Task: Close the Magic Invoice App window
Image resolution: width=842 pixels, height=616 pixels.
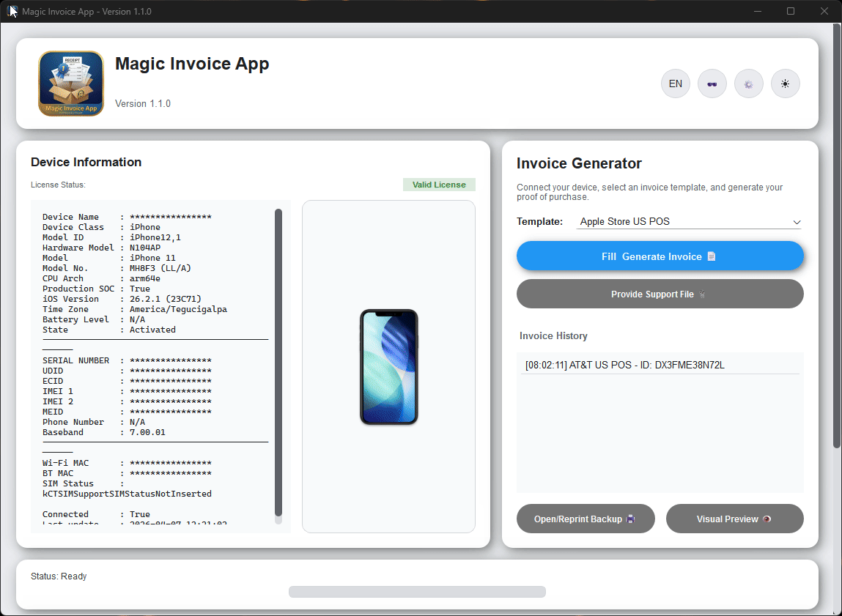Action: point(824,11)
